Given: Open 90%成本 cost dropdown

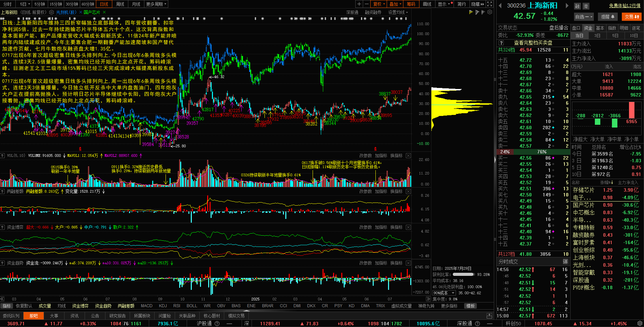Looking at the screenshot, I should [x=444, y=293].
